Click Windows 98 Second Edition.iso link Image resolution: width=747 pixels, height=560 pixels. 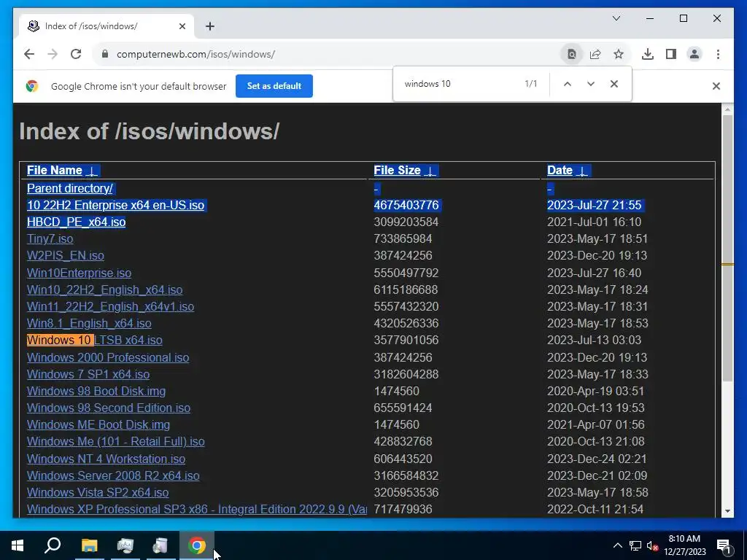click(x=109, y=408)
